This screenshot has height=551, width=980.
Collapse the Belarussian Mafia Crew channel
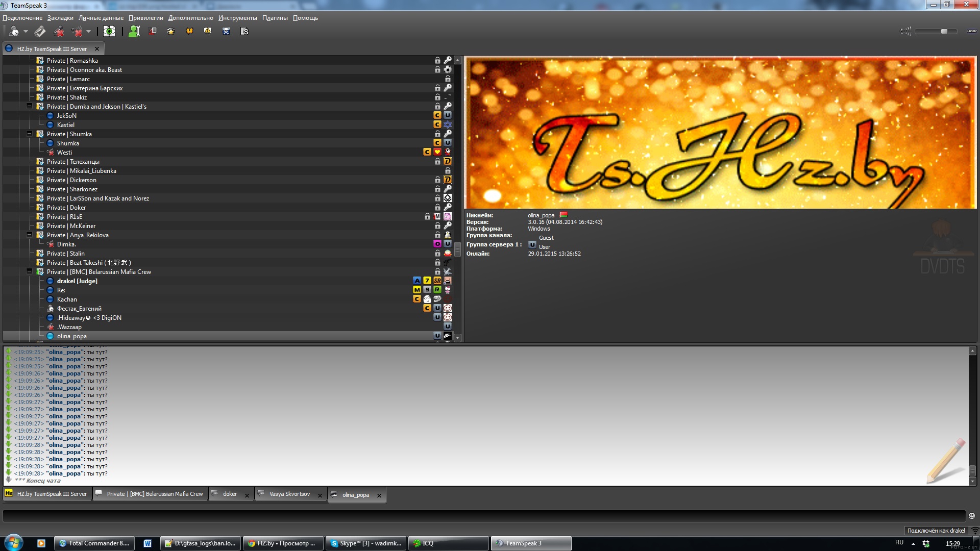click(30, 271)
